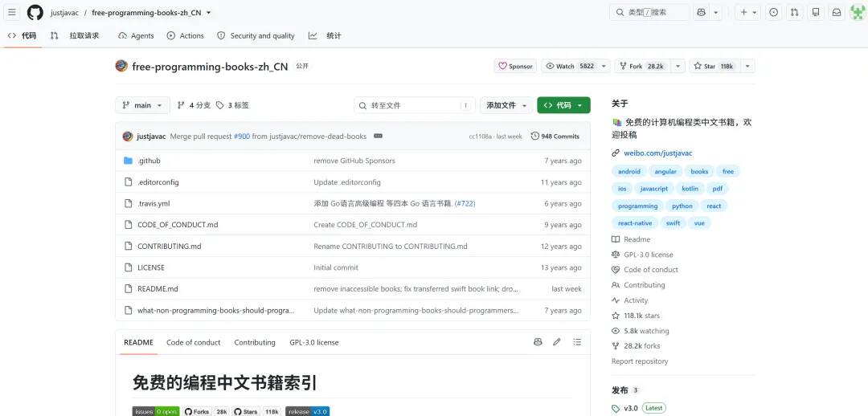Fork the repository
868x416 pixels.
[x=644, y=66]
